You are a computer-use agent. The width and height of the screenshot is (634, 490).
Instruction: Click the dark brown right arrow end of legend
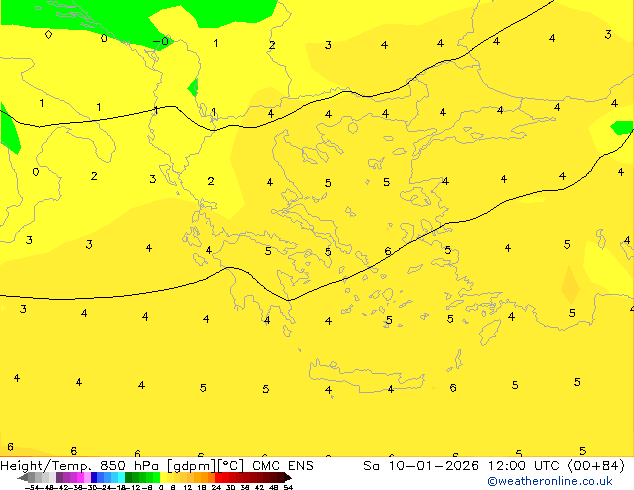[x=288, y=477]
